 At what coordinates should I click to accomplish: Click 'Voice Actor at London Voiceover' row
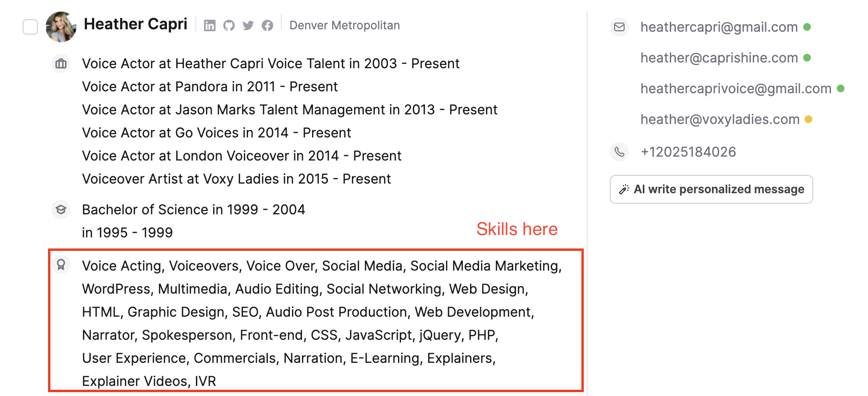(241, 156)
